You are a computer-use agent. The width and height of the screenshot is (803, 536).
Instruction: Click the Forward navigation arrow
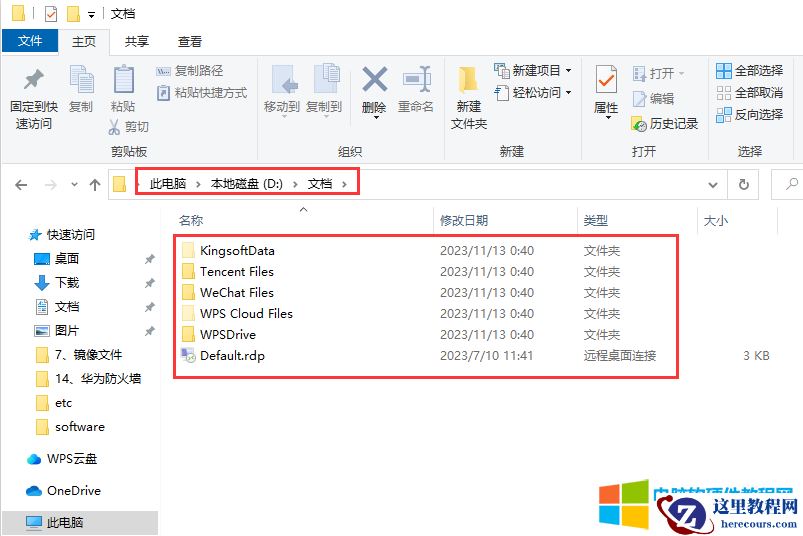(51, 185)
